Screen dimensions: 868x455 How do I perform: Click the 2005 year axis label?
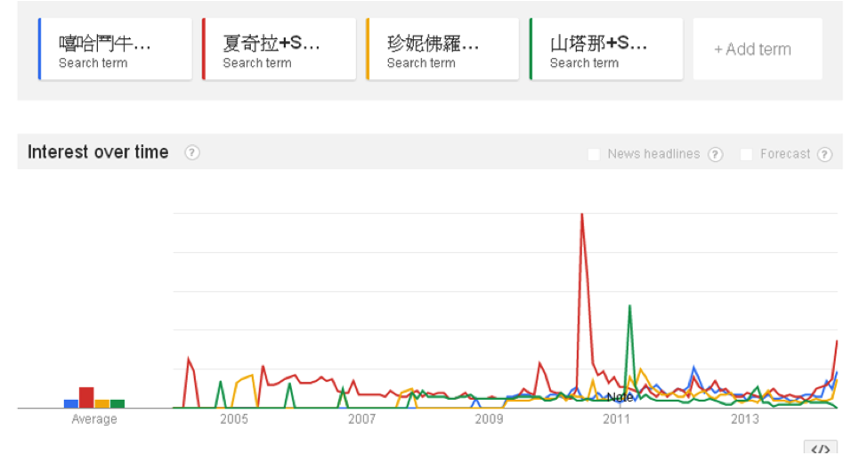[x=234, y=419]
